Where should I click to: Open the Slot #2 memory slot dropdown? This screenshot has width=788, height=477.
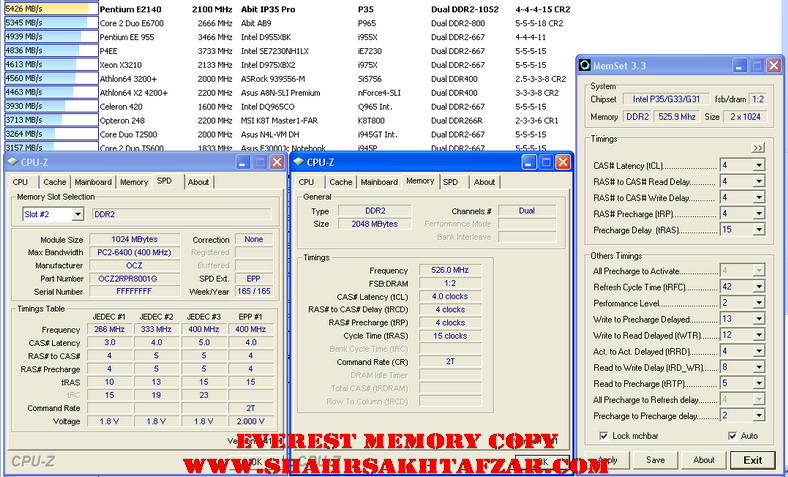click(77, 214)
